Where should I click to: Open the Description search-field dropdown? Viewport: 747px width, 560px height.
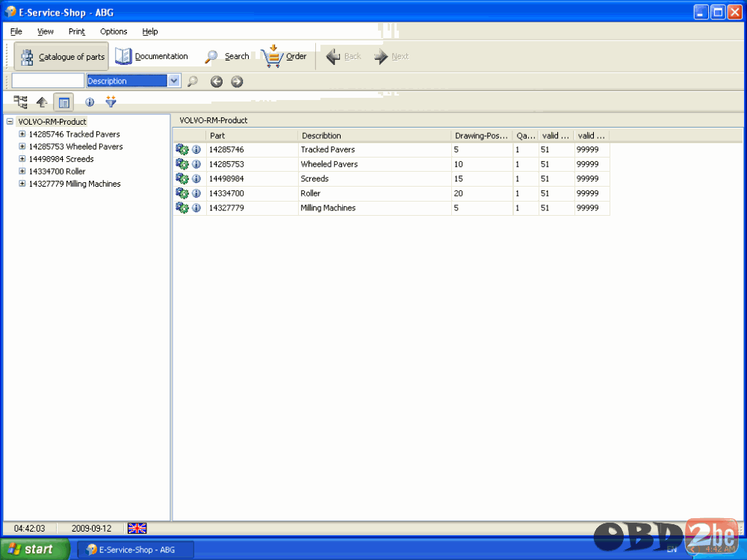174,81
